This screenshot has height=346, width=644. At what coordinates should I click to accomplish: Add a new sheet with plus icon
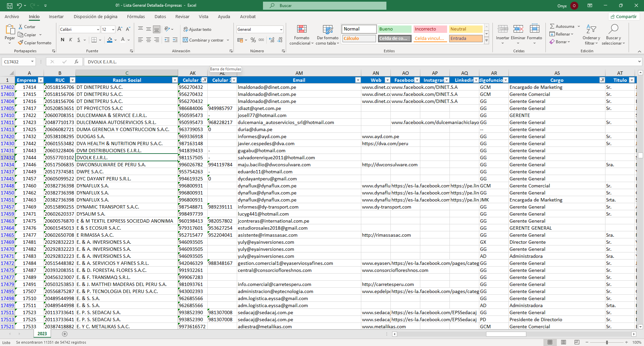(x=65, y=334)
